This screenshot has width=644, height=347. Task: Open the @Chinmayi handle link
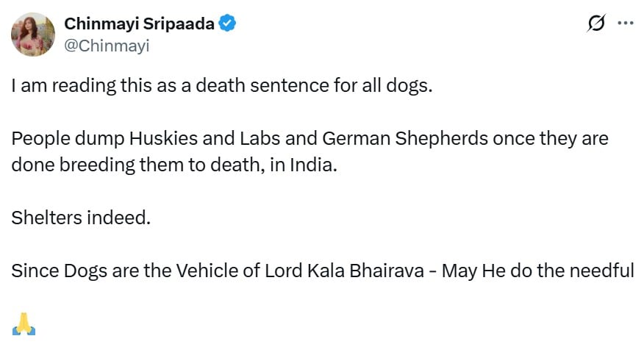click(107, 46)
